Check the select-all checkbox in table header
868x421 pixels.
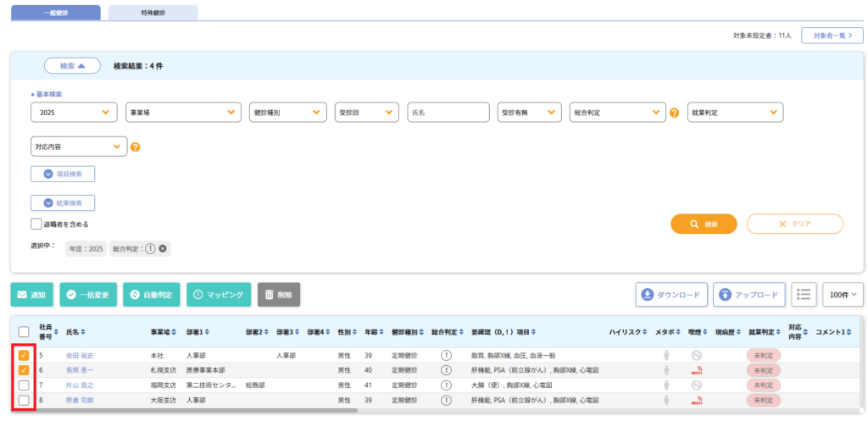[24, 332]
